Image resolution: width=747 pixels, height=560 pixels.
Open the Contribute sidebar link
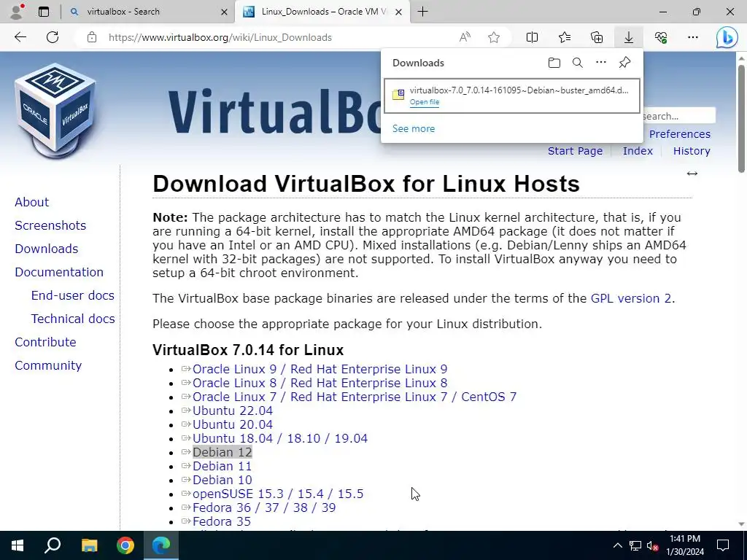click(45, 342)
